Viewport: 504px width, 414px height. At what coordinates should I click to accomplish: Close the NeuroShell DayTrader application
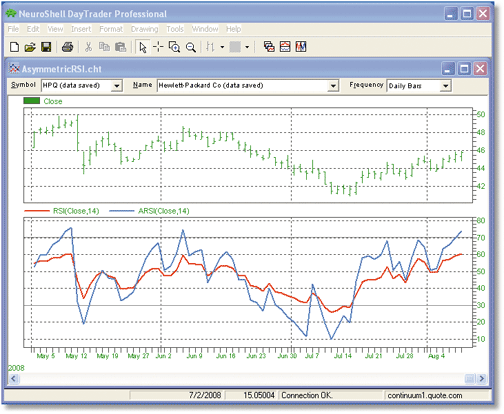483,14
